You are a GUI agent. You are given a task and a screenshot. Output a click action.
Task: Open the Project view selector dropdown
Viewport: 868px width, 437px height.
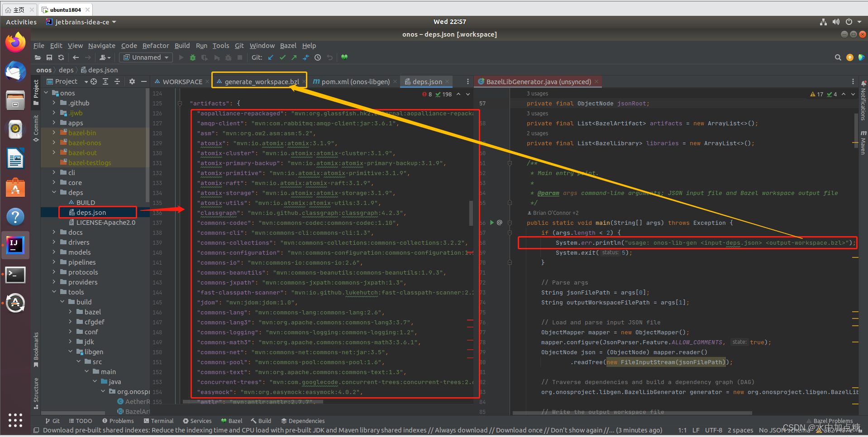coord(67,81)
